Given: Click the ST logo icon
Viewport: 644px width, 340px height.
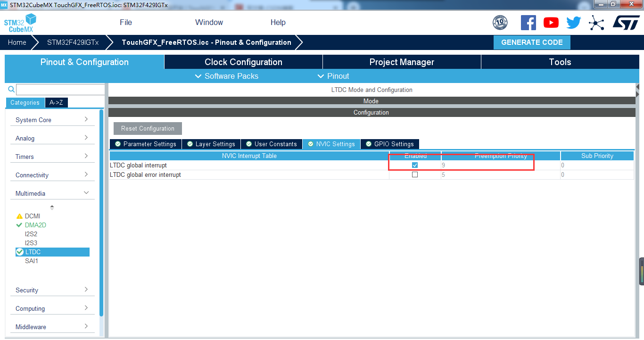Looking at the screenshot, I should [x=626, y=22].
